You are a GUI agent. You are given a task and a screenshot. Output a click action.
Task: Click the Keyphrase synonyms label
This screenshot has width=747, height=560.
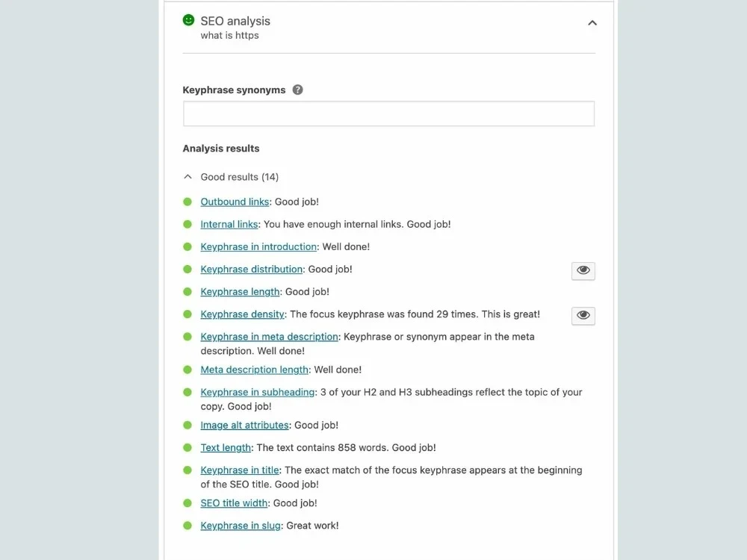[x=234, y=90]
